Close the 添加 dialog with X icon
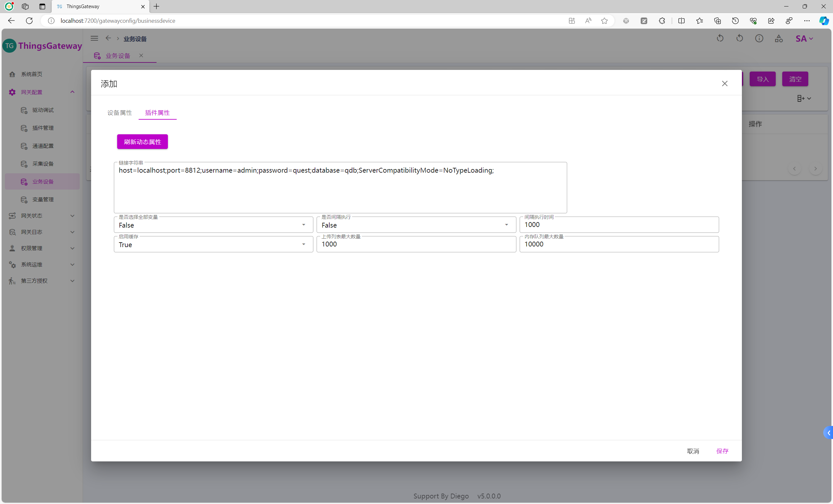Viewport: 833px width, 504px height. coord(724,84)
